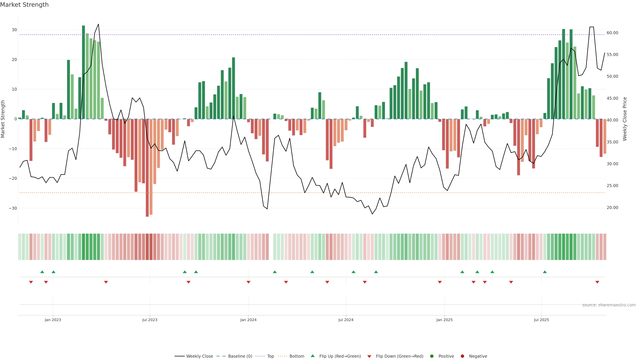The height and width of the screenshot is (362, 644).
Task: Click flip-up triangle just after Jul 2025
Action: (545, 272)
